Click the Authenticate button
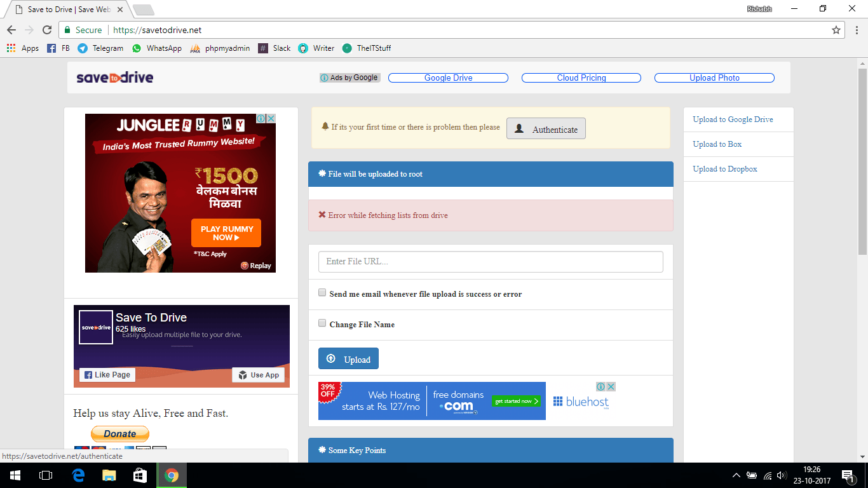 (546, 128)
